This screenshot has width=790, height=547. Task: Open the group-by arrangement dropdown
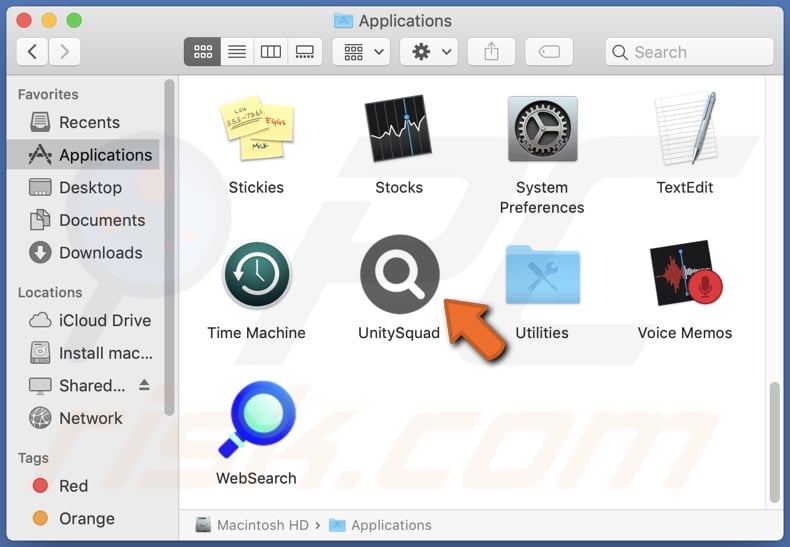tap(361, 51)
